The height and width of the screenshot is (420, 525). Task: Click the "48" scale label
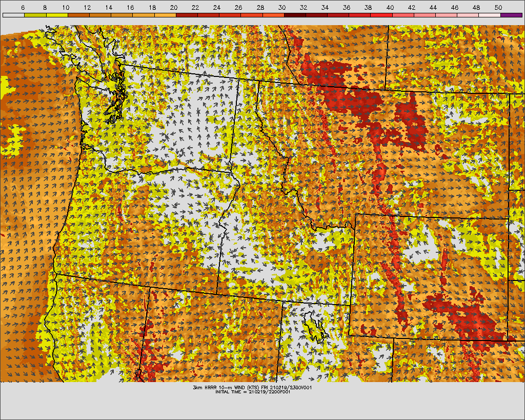pyautogui.click(x=476, y=7)
